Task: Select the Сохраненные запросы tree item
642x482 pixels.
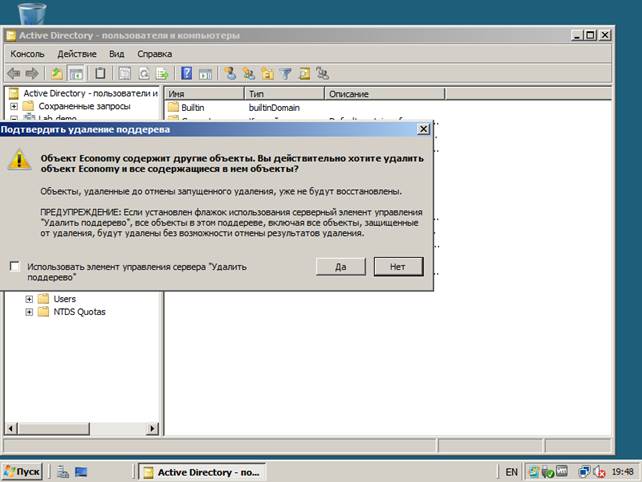Action: (x=84, y=106)
